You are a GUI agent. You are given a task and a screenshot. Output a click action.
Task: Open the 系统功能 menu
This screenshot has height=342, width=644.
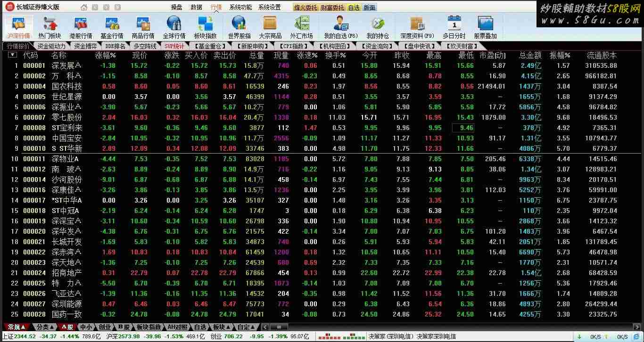coord(240,7)
